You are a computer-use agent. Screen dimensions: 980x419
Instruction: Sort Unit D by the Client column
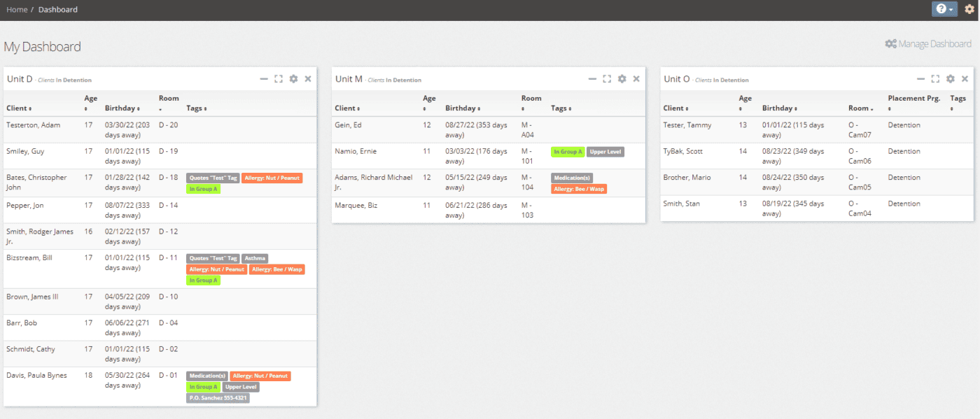(x=19, y=108)
